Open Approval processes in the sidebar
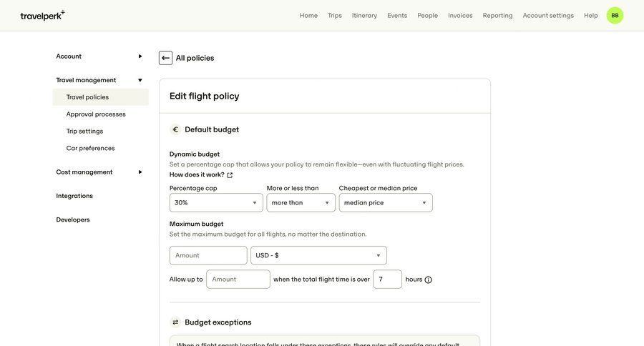 tap(96, 114)
